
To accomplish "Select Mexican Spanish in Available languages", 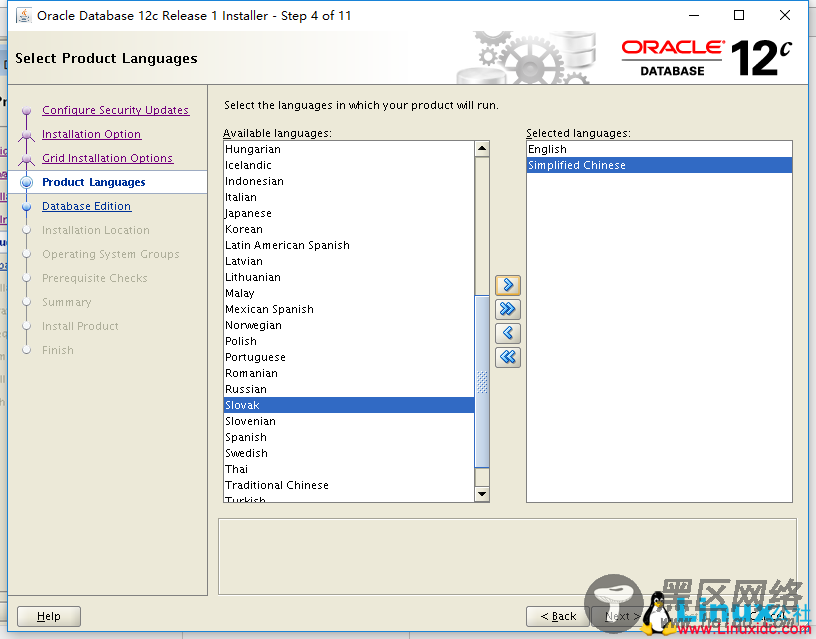I will (349, 309).
